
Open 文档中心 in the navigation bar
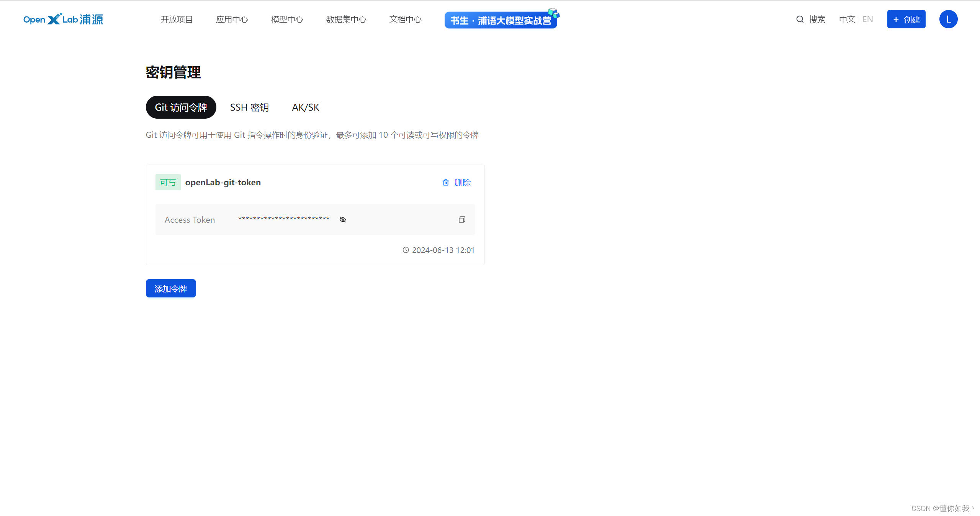[x=405, y=20]
